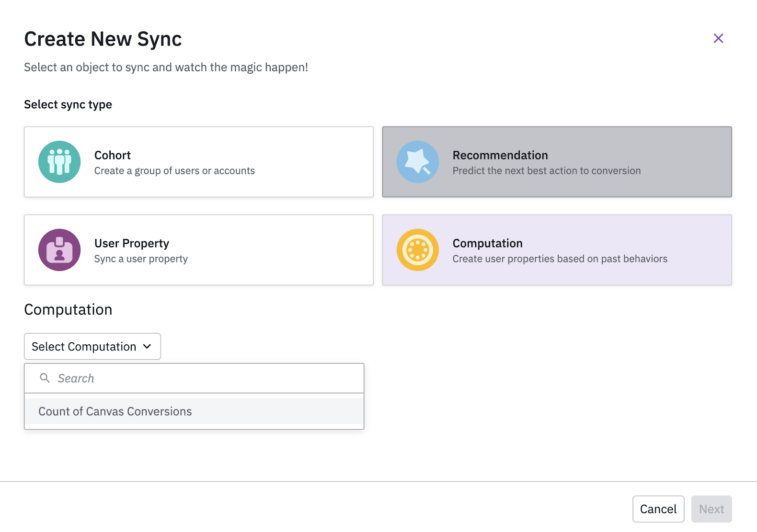
Task: Click the teal Cohort people icon
Action: click(59, 162)
